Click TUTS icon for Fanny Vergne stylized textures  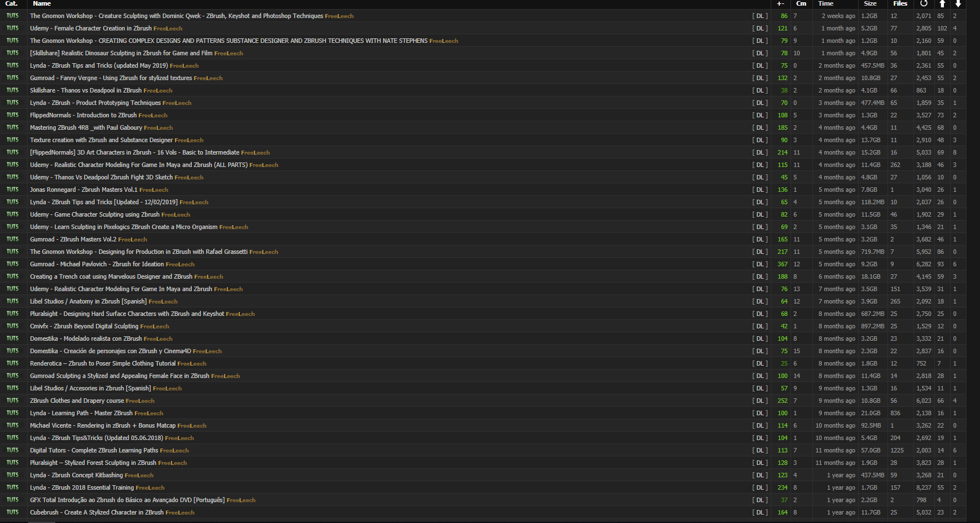[12, 78]
